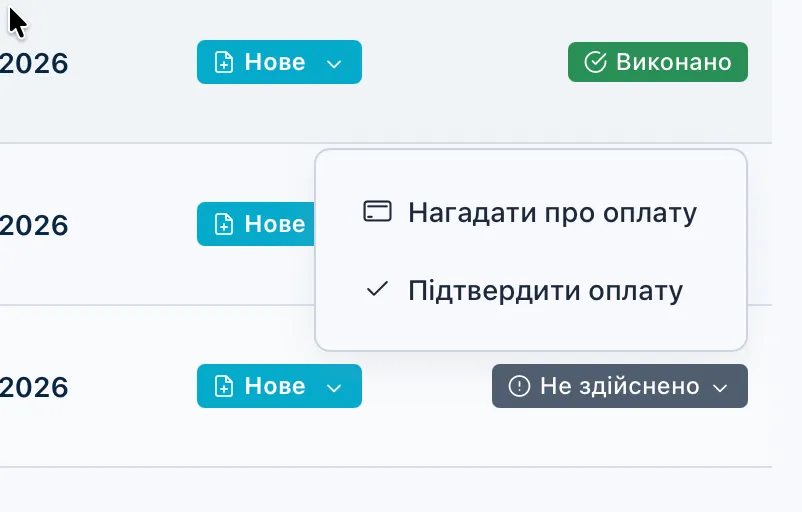Screen dimensions: 802x512
Task: Click the check-circle icon on Виконано badge
Action: tap(595, 63)
